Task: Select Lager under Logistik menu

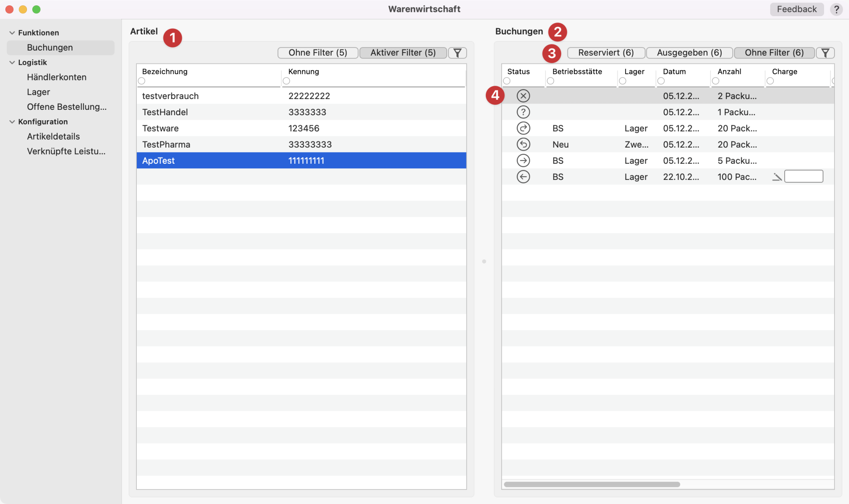Action: [x=38, y=92]
